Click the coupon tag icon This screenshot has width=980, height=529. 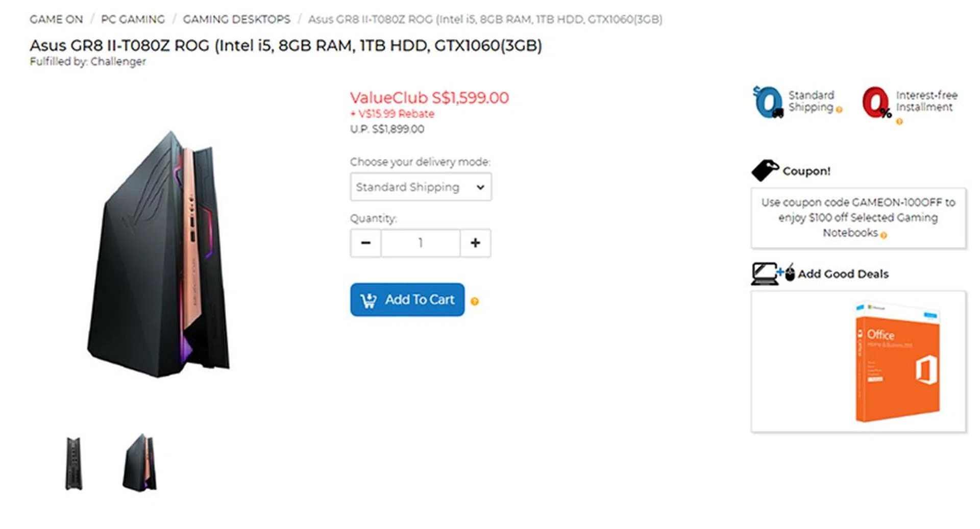[765, 170]
